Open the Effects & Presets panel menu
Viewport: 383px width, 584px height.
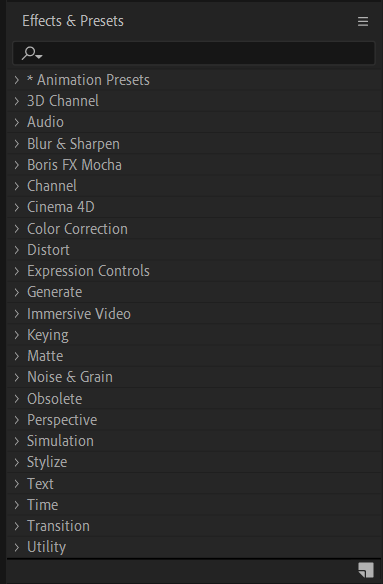(363, 21)
